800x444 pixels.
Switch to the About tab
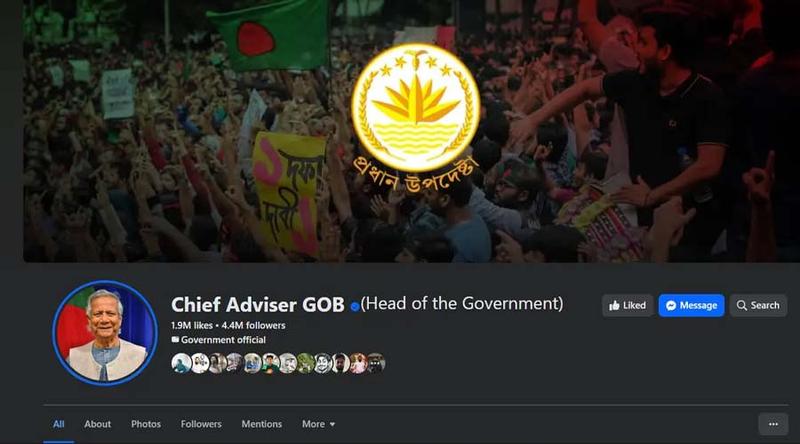tap(97, 424)
